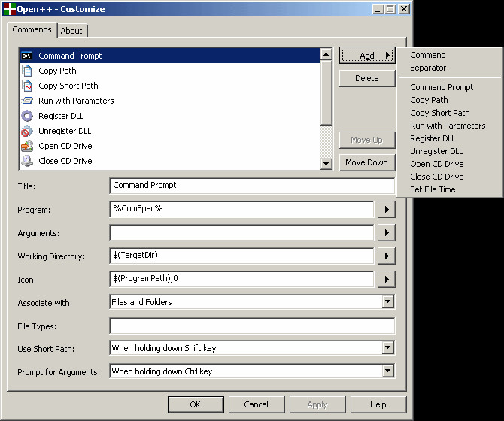Viewport: 504px width, 421px height.
Task: Open the Arguments field arrow menu
Action: coord(387,232)
